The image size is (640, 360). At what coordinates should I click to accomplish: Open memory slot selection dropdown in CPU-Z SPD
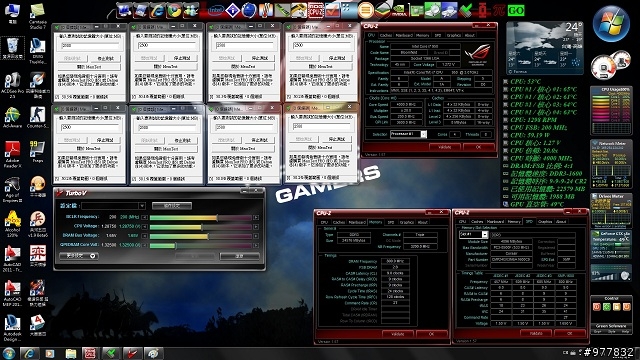473,235
